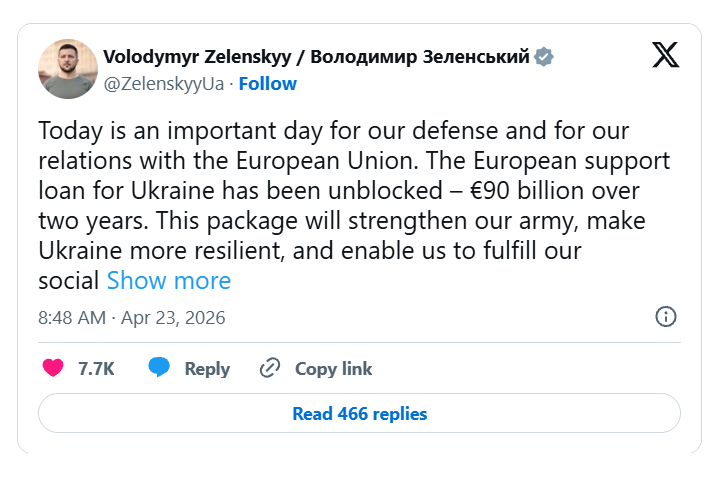Open Zelenskyy's profile avatar photo
The width and height of the screenshot is (722, 477).
click(x=68, y=69)
